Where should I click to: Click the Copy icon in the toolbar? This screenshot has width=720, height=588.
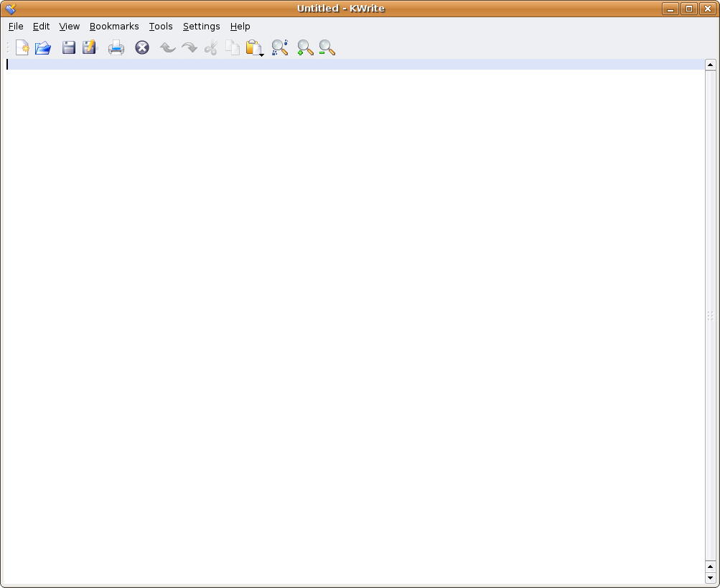click(232, 48)
